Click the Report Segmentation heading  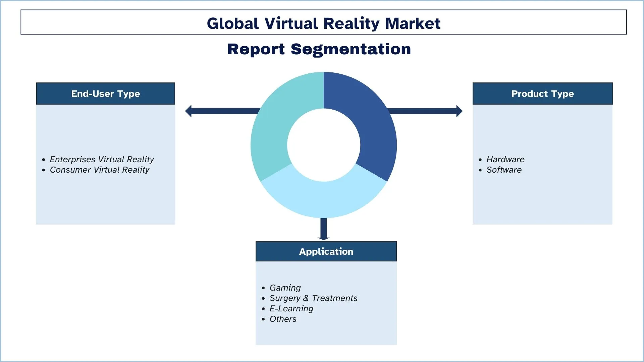[319, 49]
